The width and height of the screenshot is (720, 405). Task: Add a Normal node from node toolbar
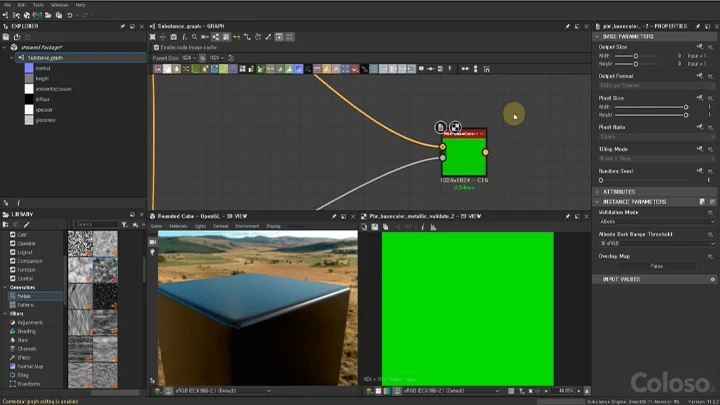298,69
